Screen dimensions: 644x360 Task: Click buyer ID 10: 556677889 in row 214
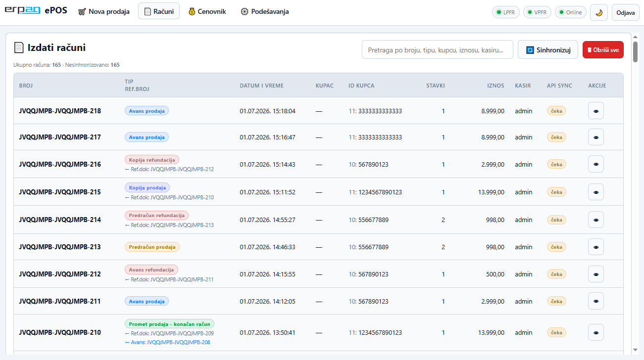click(368, 220)
